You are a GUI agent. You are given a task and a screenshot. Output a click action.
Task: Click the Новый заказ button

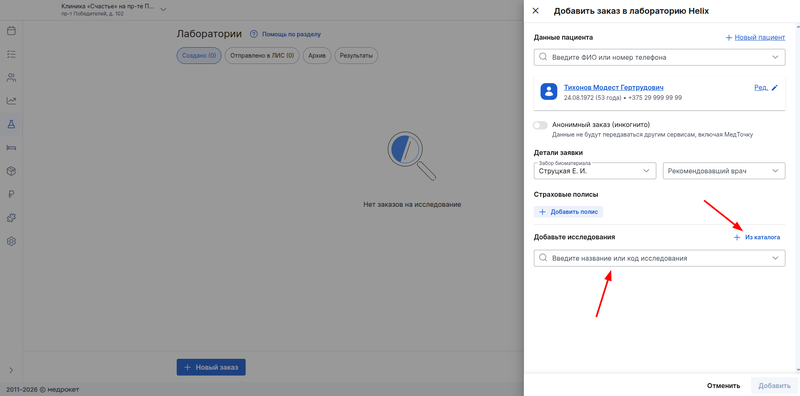211,367
